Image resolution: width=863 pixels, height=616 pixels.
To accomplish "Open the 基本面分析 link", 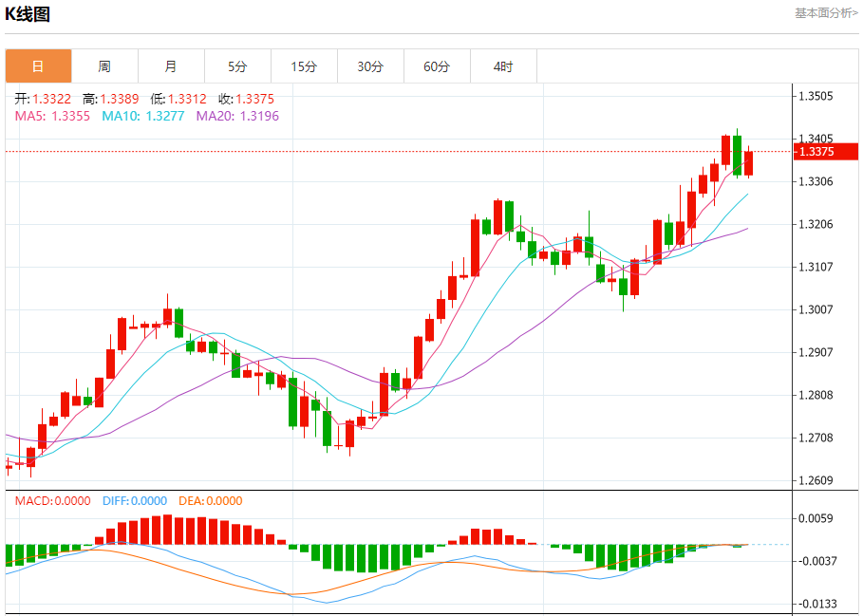I will click(x=826, y=13).
